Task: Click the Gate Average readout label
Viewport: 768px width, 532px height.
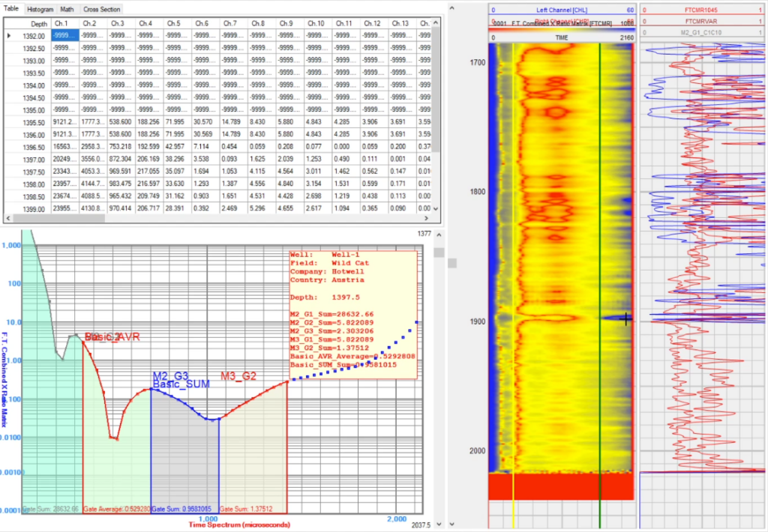Action: point(116,509)
